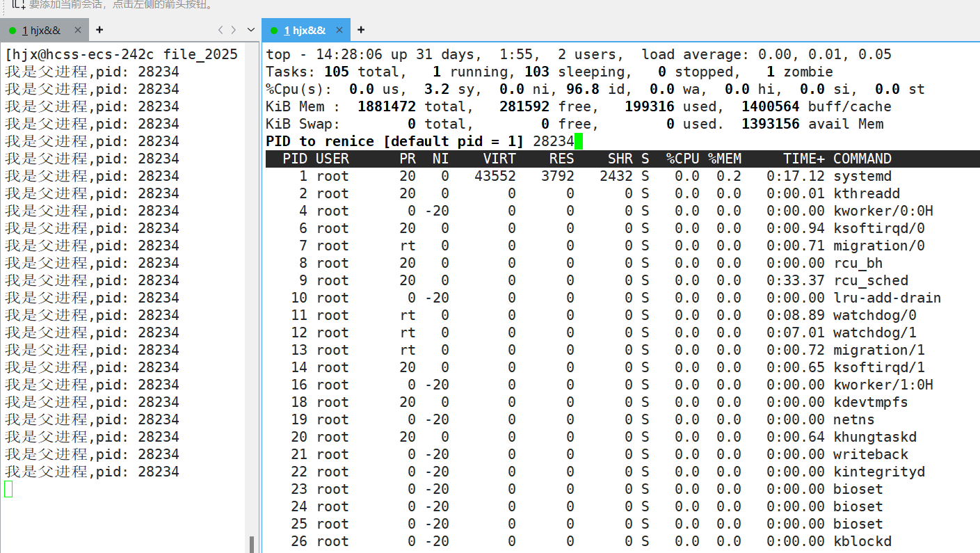The height and width of the screenshot is (553, 980).
Task: Click the '1 zombie' task count
Action: [800, 72]
